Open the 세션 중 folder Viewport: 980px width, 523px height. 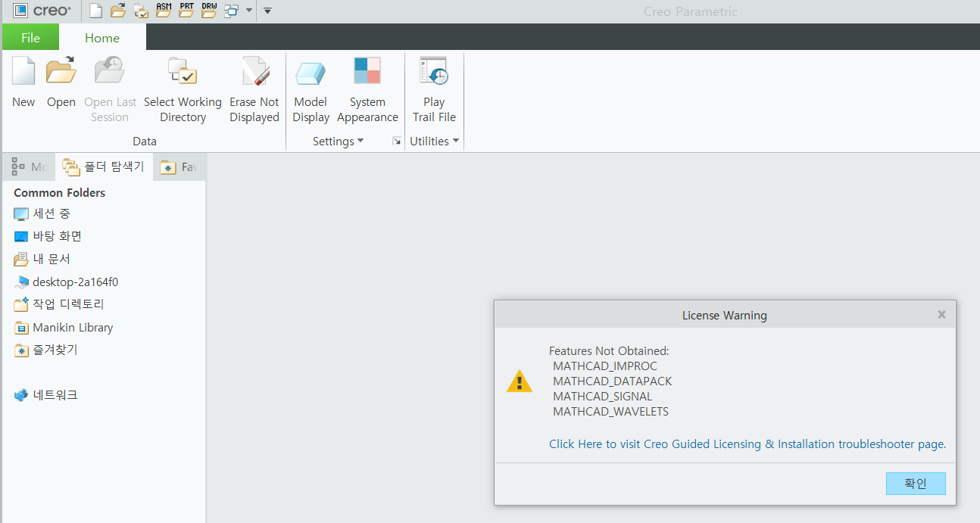click(x=42, y=214)
